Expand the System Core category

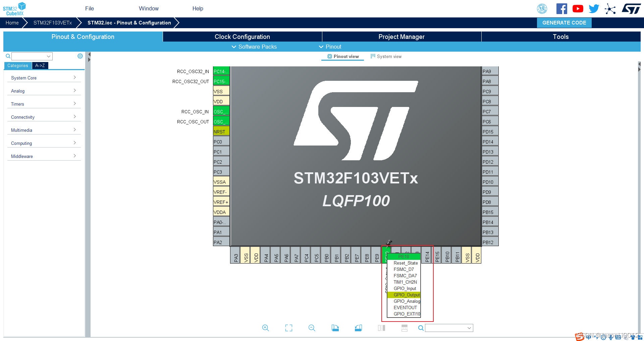point(44,78)
